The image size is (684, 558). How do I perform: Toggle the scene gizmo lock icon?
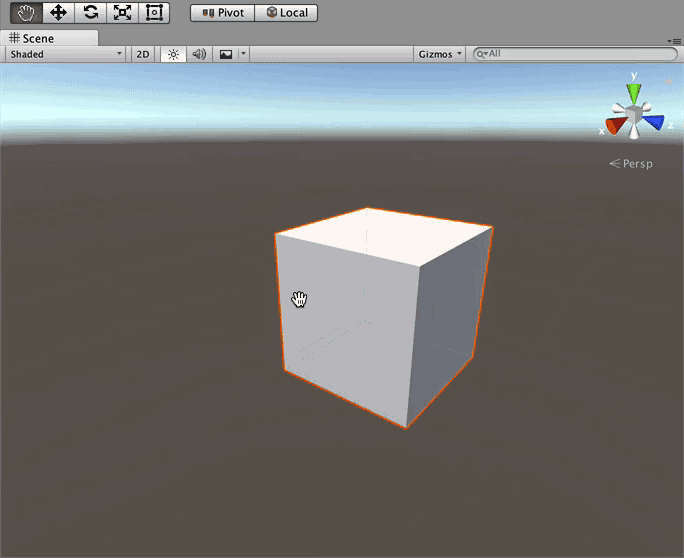click(669, 82)
